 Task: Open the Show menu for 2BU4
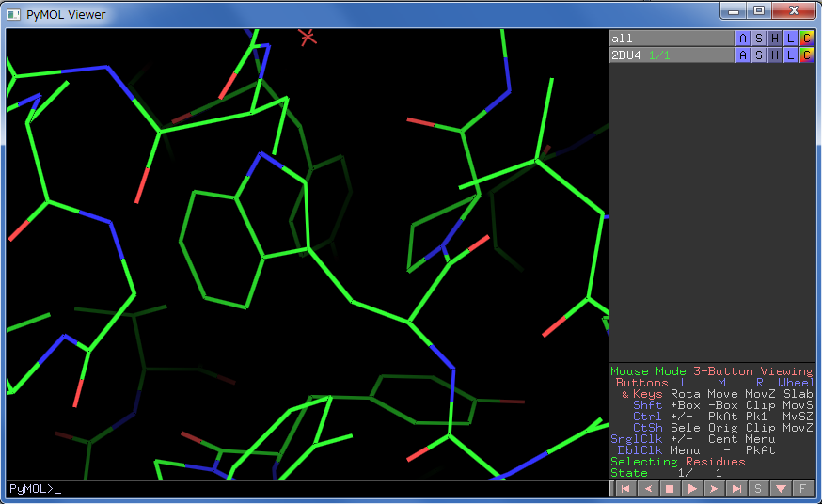[x=759, y=55]
